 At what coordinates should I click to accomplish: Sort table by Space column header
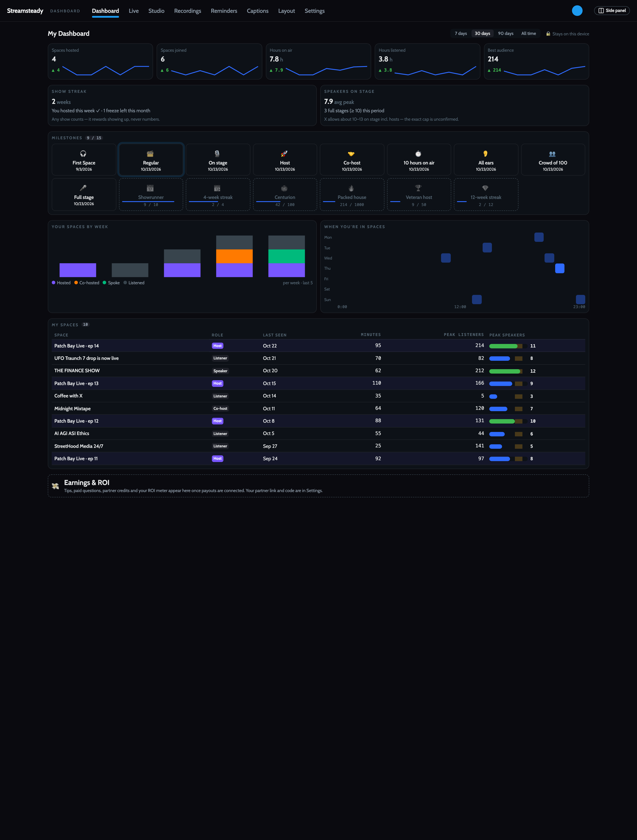point(61,335)
